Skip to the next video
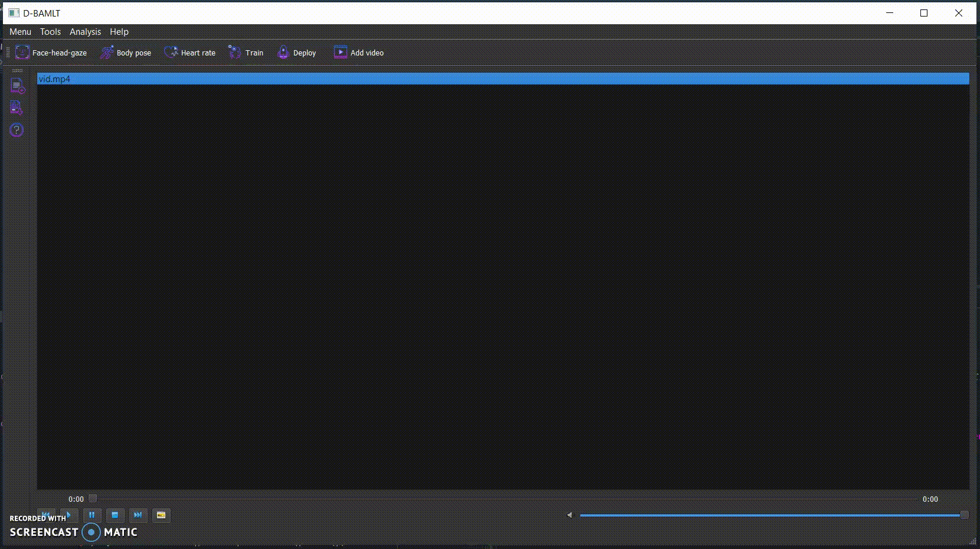 point(138,515)
